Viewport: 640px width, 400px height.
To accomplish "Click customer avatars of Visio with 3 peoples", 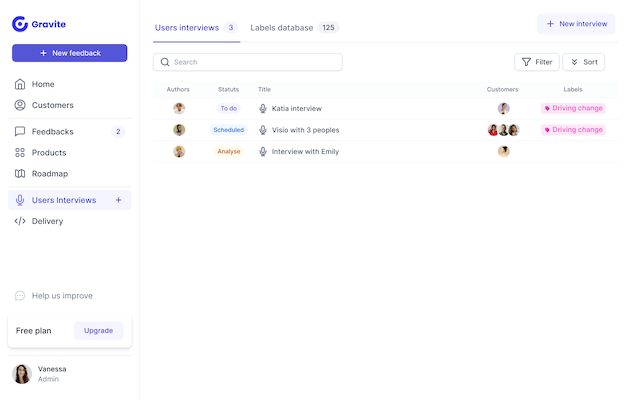I will tap(504, 130).
